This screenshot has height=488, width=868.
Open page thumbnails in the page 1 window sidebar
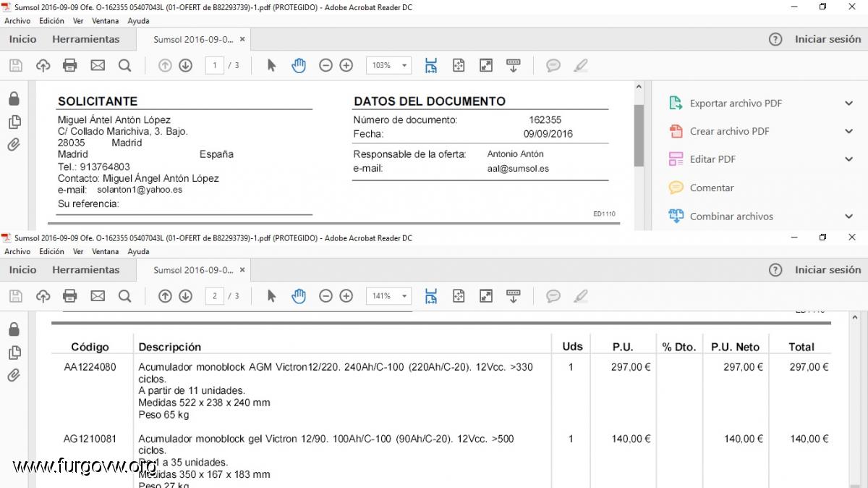click(x=14, y=122)
